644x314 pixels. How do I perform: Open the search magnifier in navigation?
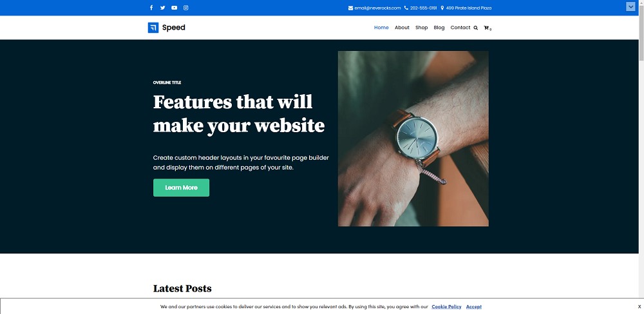pyautogui.click(x=476, y=28)
